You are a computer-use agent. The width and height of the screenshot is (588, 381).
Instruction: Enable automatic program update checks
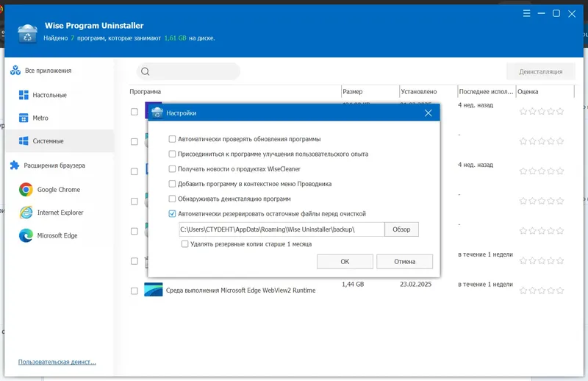click(x=172, y=139)
